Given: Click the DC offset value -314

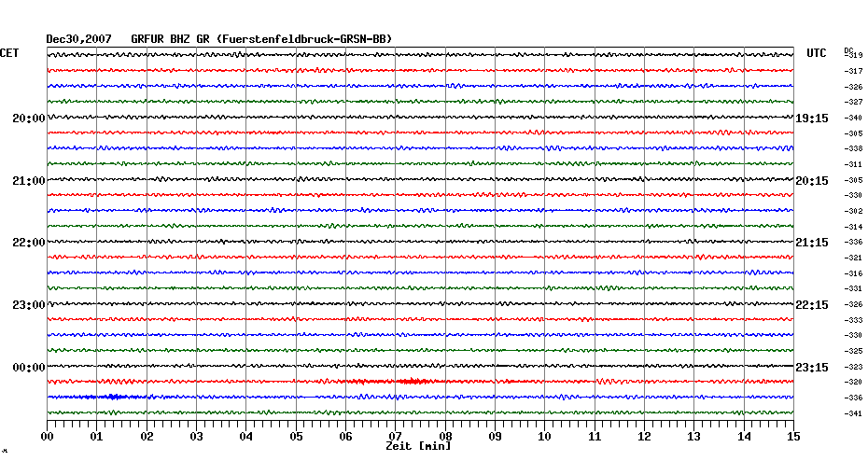Looking at the screenshot, I should click(x=854, y=227).
